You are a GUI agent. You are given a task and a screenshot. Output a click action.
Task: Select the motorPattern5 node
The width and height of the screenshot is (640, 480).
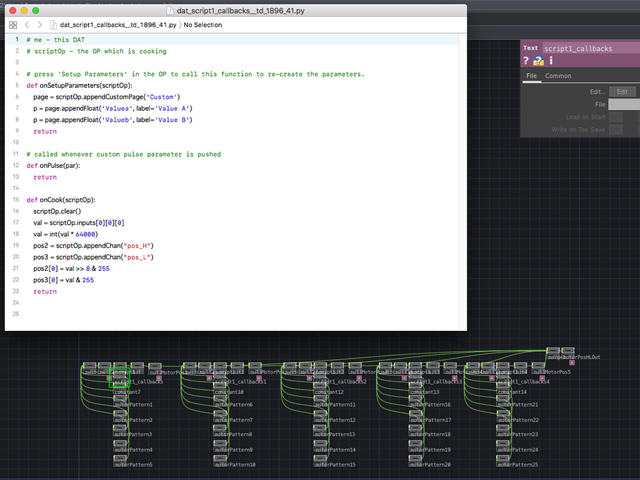(120, 459)
